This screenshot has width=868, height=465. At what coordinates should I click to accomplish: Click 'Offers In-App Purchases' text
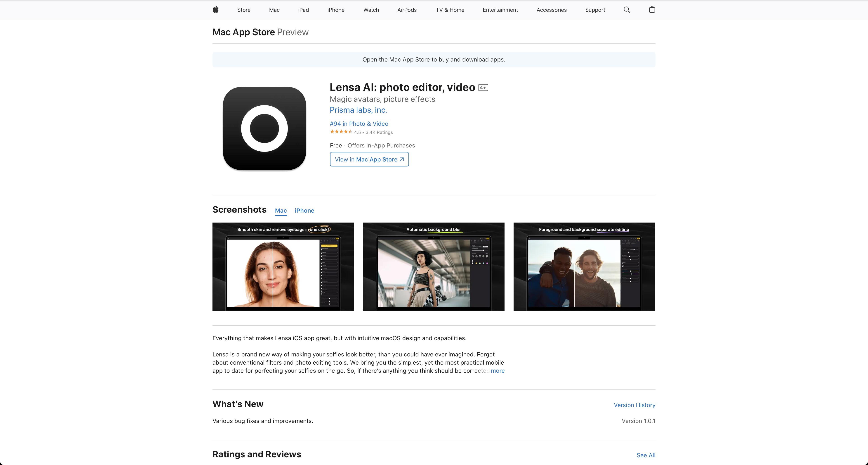coord(381,146)
